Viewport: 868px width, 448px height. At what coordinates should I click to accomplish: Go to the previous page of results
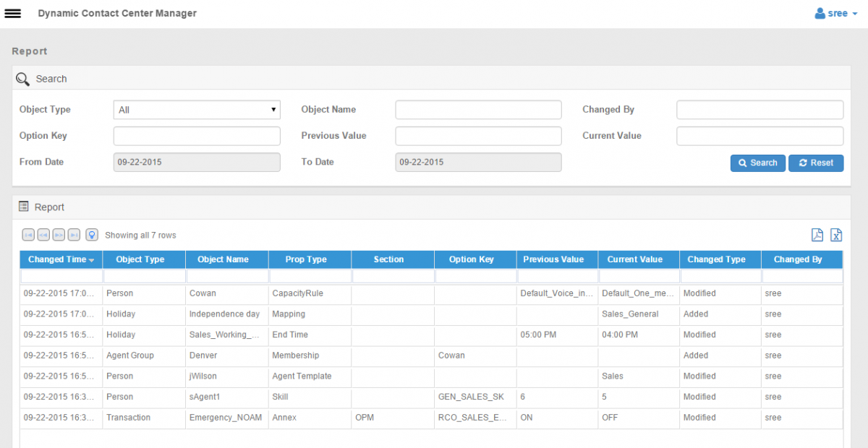[x=43, y=235]
